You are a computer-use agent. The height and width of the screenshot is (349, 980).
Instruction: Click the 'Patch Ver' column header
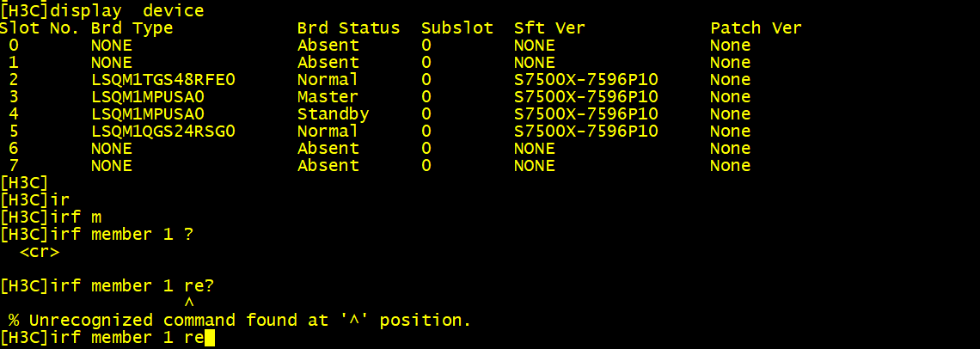pyautogui.click(x=756, y=28)
